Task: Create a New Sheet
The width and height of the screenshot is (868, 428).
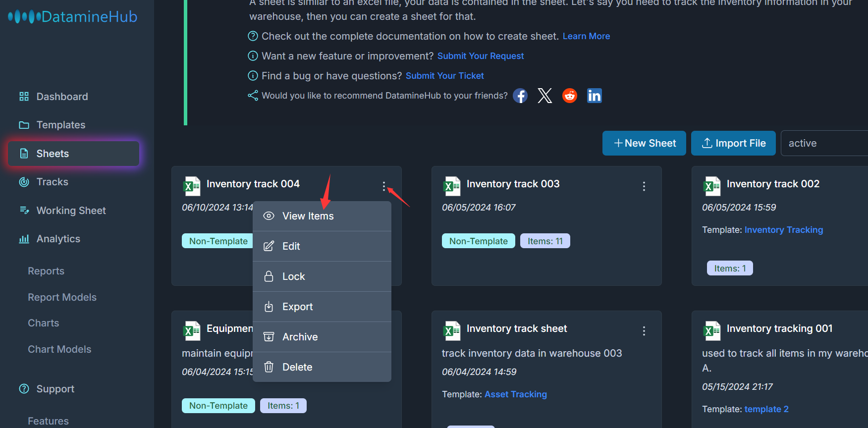Action: [x=644, y=143]
